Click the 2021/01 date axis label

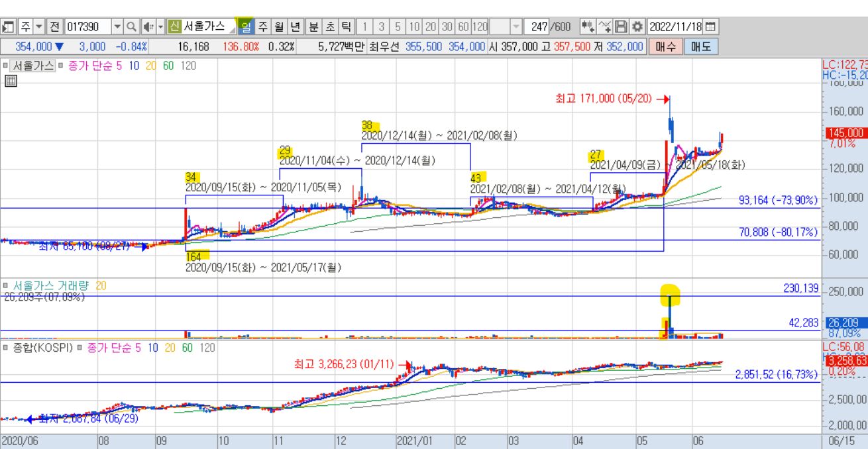(x=414, y=440)
